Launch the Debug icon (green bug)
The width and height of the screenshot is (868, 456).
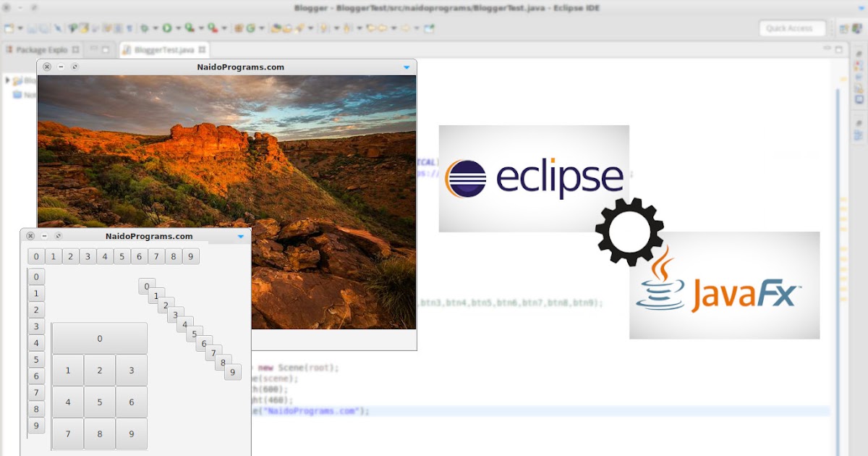click(x=143, y=28)
